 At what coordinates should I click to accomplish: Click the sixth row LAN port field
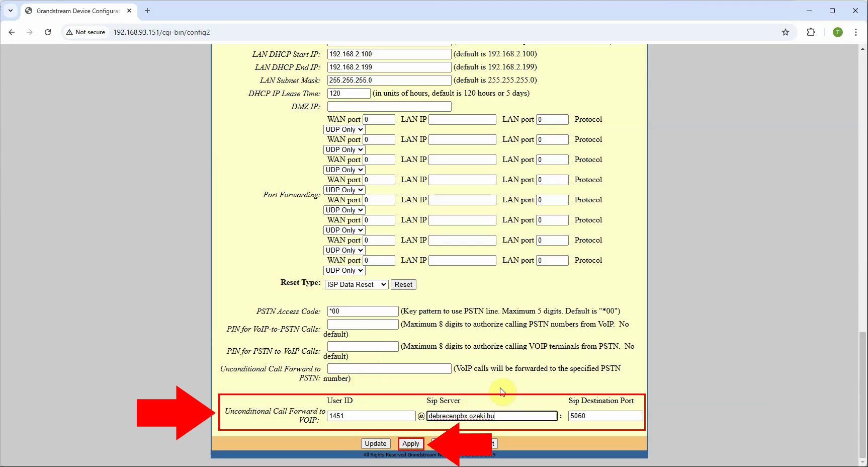point(552,220)
